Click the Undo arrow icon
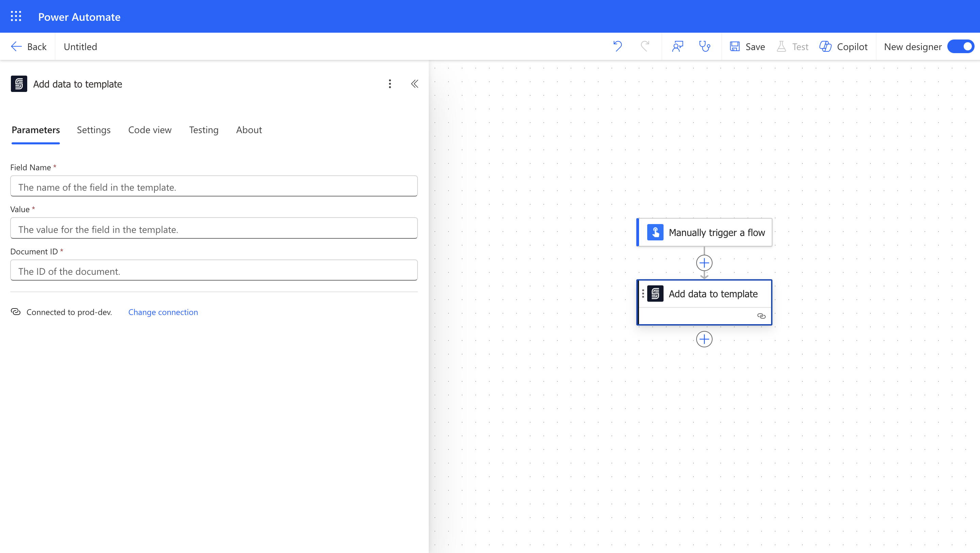980x553 pixels. point(618,46)
